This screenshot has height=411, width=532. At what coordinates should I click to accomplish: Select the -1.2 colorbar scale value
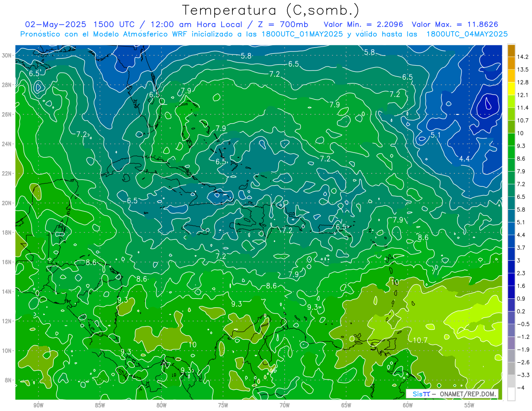click(523, 337)
